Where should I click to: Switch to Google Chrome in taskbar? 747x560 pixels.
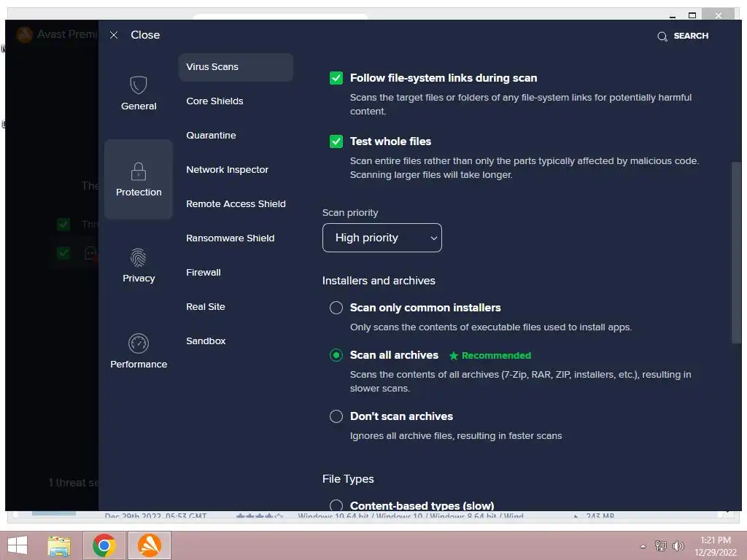point(104,545)
